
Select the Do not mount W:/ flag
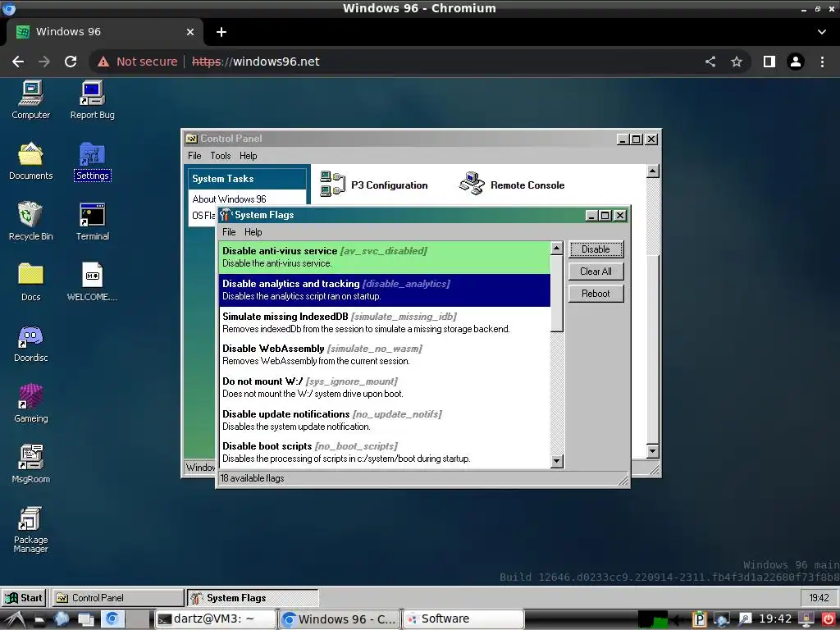(x=385, y=387)
